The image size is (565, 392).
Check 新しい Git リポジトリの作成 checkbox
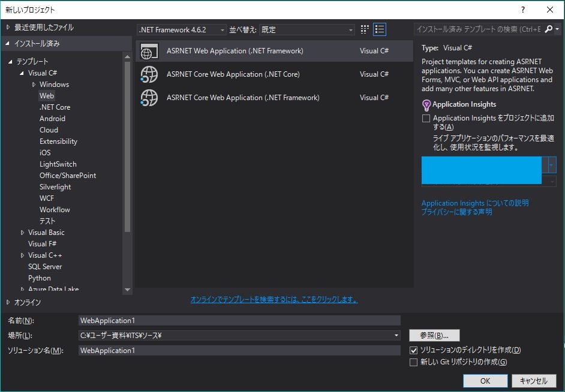[x=414, y=362]
